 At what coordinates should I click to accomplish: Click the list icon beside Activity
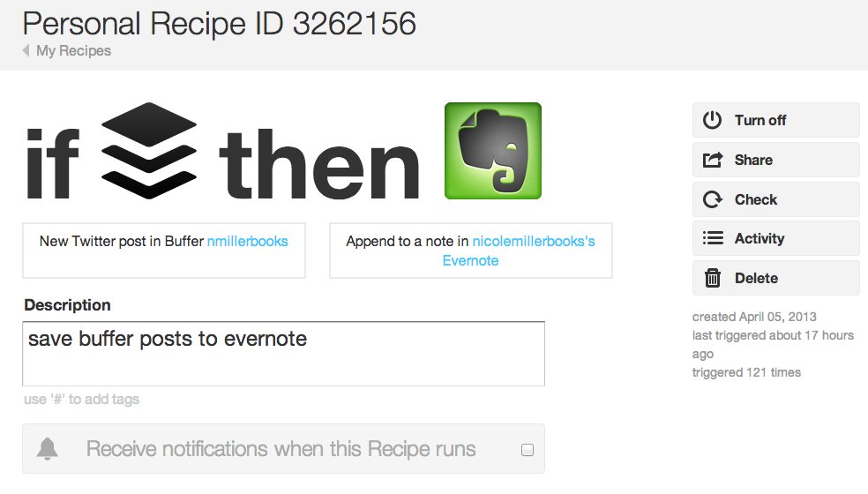713,238
